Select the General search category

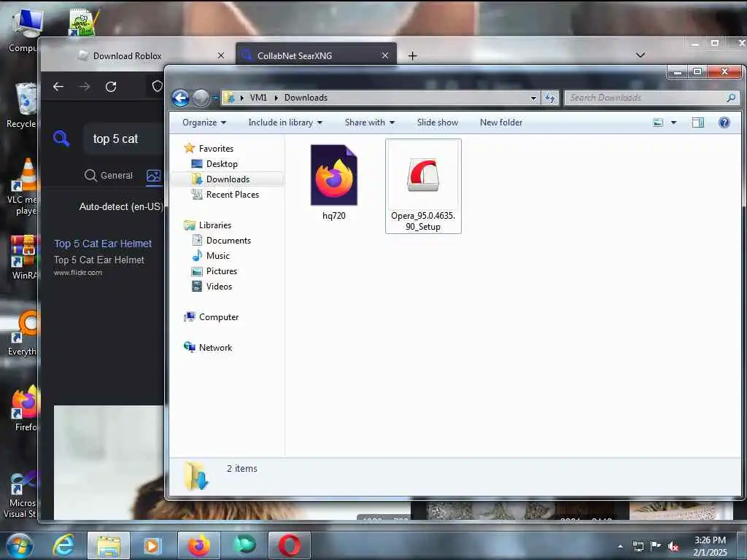pos(109,176)
